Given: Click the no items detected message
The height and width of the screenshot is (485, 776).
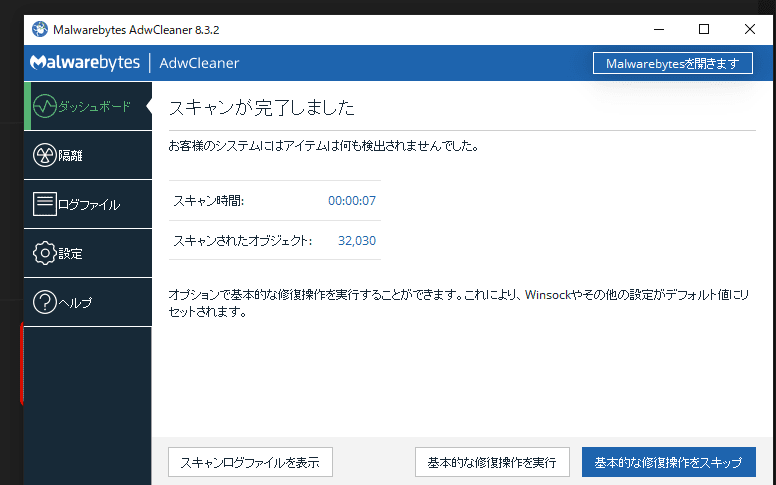Looking at the screenshot, I should coord(324,146).
